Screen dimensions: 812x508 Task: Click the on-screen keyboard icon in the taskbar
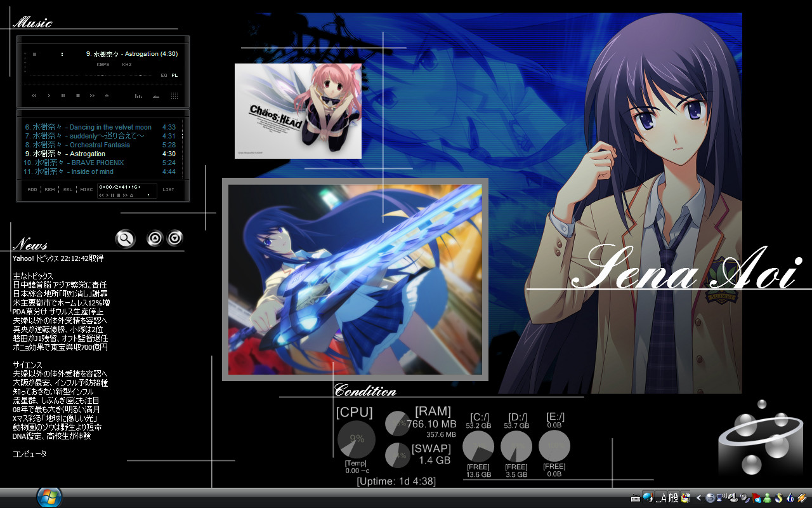(636, 498)
